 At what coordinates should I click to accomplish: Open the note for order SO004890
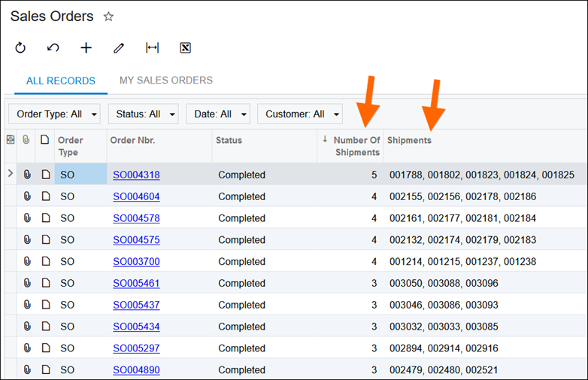(46, 370)
